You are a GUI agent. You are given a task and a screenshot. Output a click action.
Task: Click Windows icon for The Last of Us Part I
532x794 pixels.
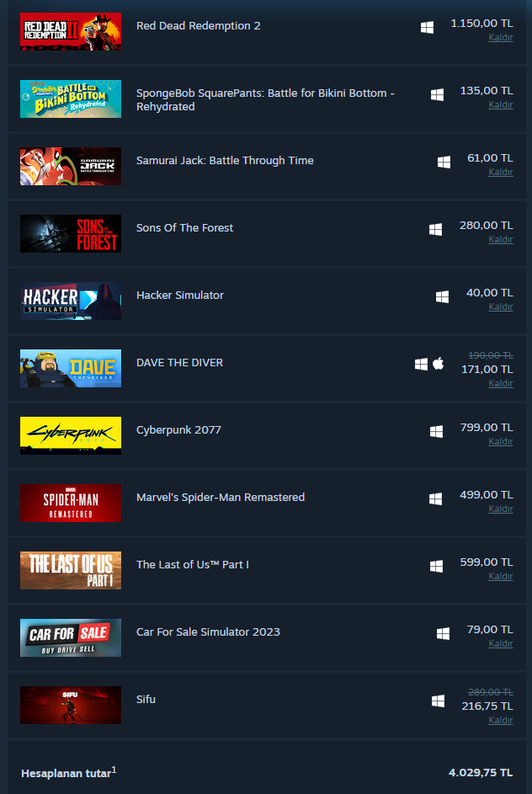pos(436,566)
